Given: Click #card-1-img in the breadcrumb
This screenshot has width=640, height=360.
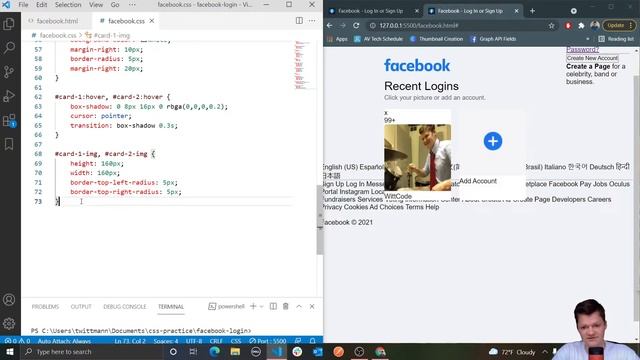Looking at the screenshot, I should [112, 36].
